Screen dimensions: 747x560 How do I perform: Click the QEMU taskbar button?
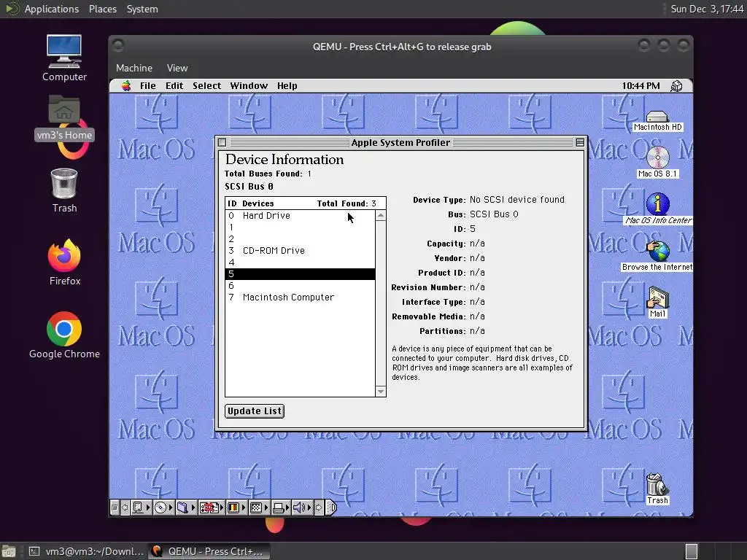click(x=209, y=551)
